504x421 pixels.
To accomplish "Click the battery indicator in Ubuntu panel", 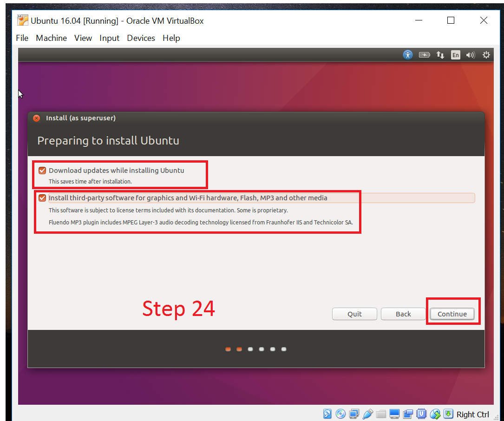I will click(424, 55).
